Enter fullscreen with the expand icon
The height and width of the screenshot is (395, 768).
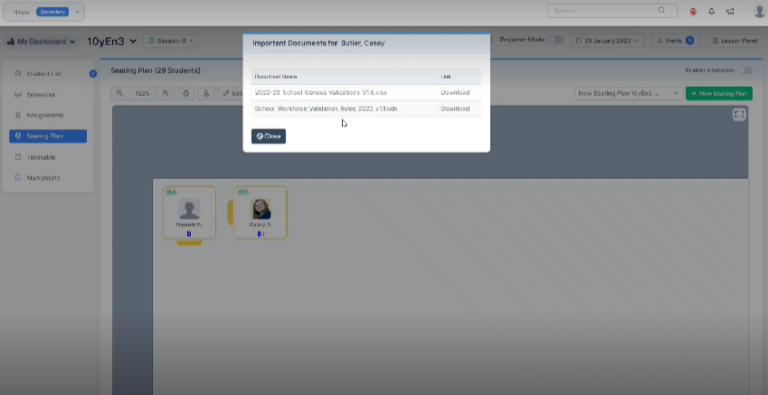click(x=739, y=115)
